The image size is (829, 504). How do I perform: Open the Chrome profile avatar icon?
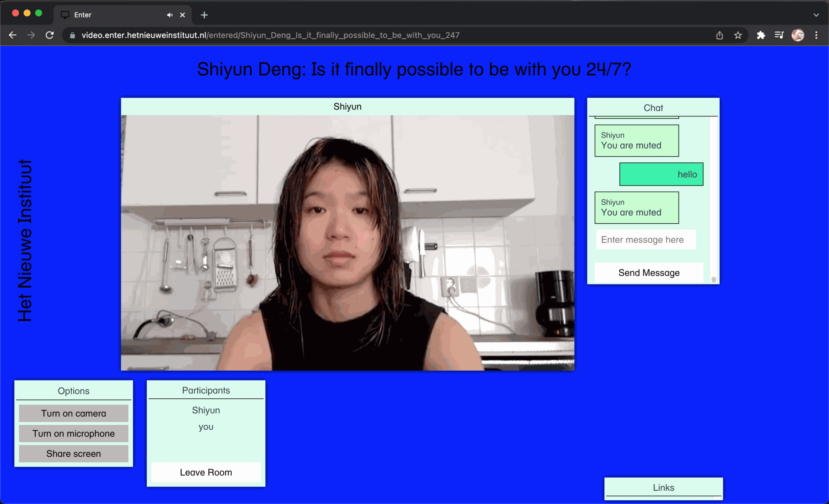click(798, 35)
